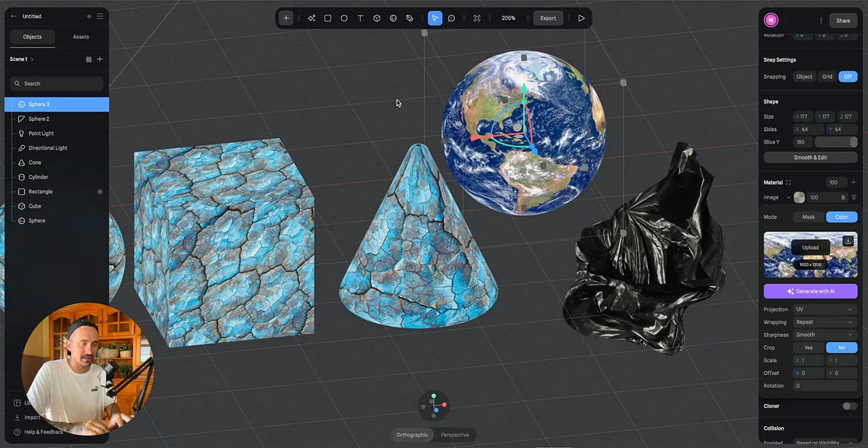
Task: Open the comment tool
Action: pyautogui.click(x=451, y=18)
